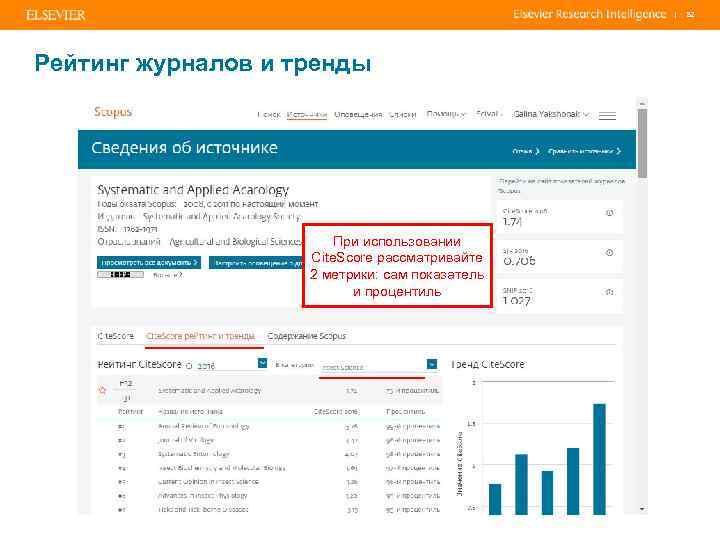
Task: Open the Источники navigation item
Action: (x=307, y=114)
